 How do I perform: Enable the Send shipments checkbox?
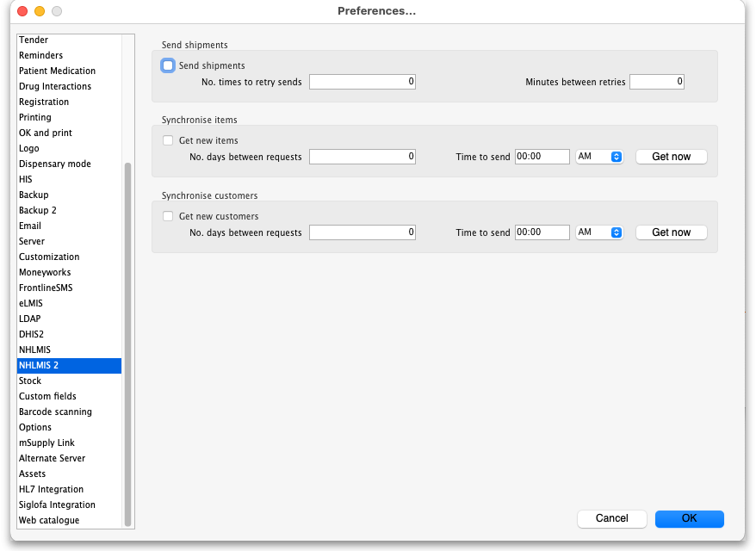169,65
